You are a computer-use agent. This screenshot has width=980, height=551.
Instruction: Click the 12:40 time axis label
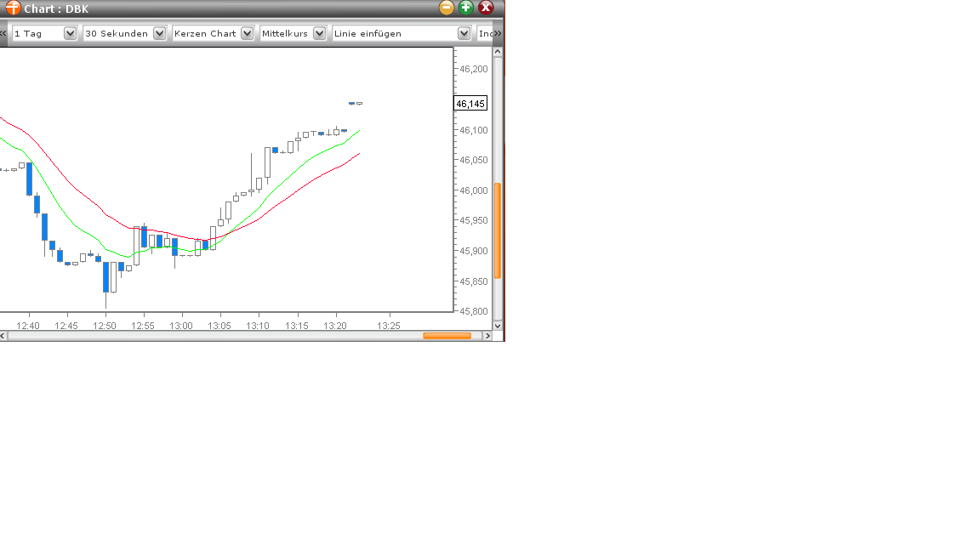point(28,326)
